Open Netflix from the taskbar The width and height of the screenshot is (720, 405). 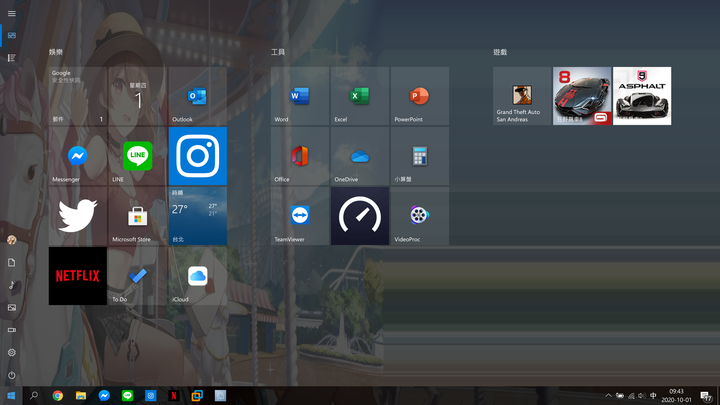pos(174,395)
